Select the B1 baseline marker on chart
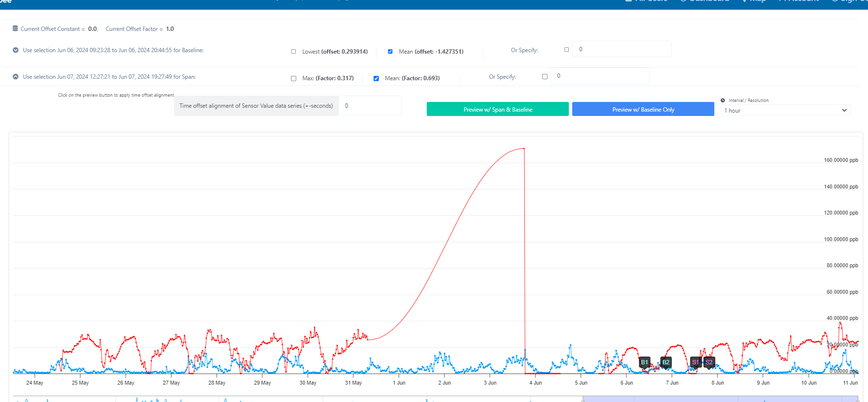The height and width of the screenshot is (402, 868). (644, 362)
